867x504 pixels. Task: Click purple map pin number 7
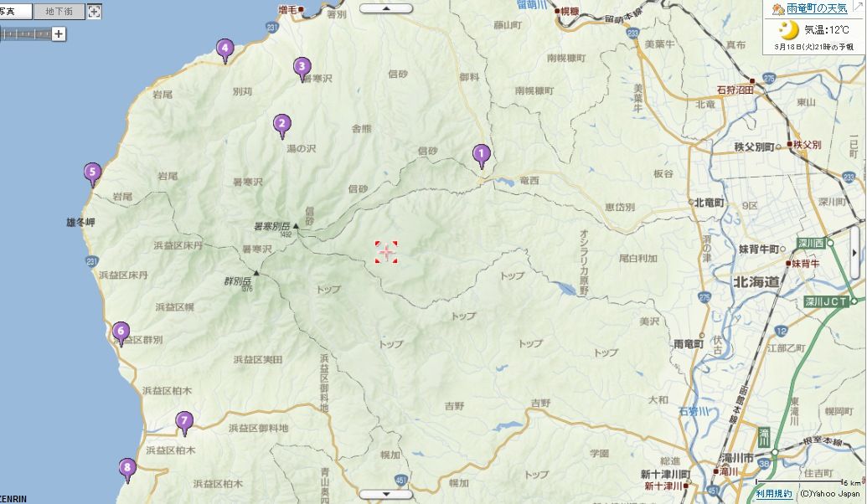click(184, 423)
